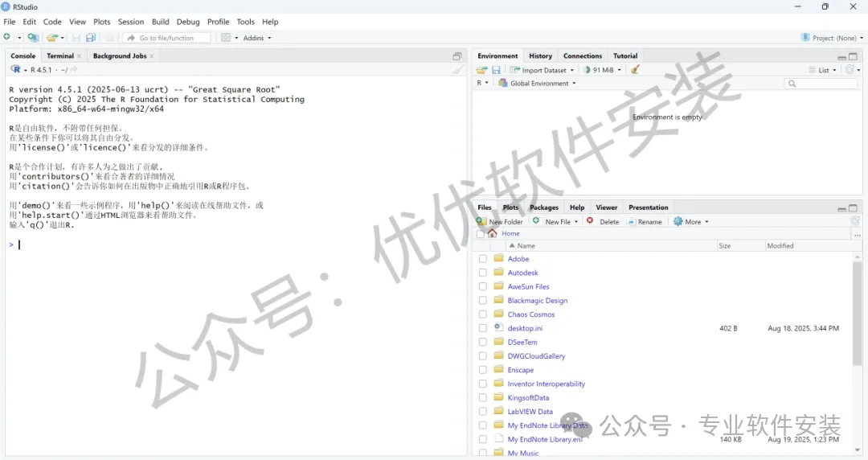
Task: Check the Autodesk folder checkbox
Action: click(483, 273)
